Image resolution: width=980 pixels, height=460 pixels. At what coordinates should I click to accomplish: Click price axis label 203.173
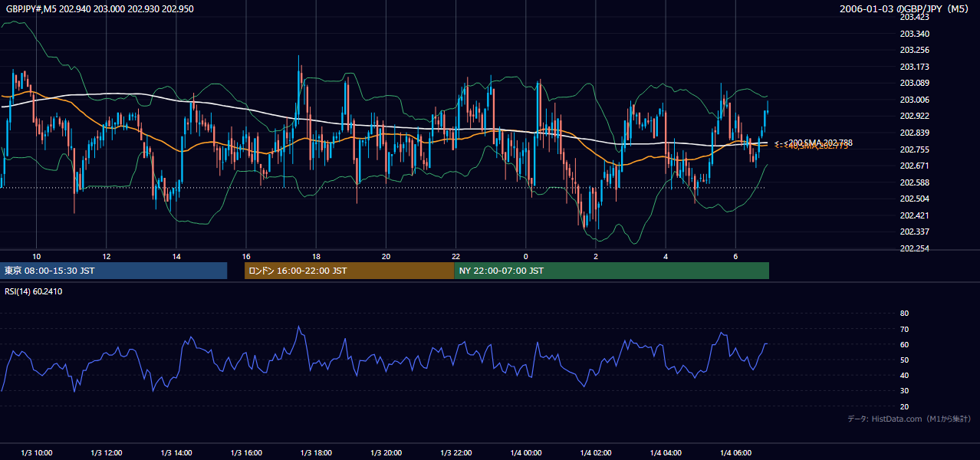(915, 67)
